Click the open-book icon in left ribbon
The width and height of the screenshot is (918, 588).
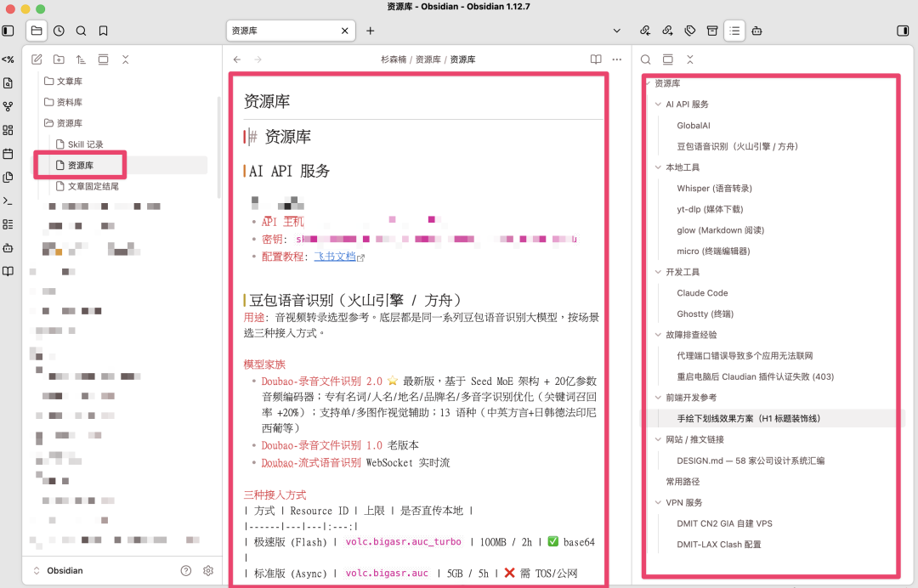tap(8, 271)
